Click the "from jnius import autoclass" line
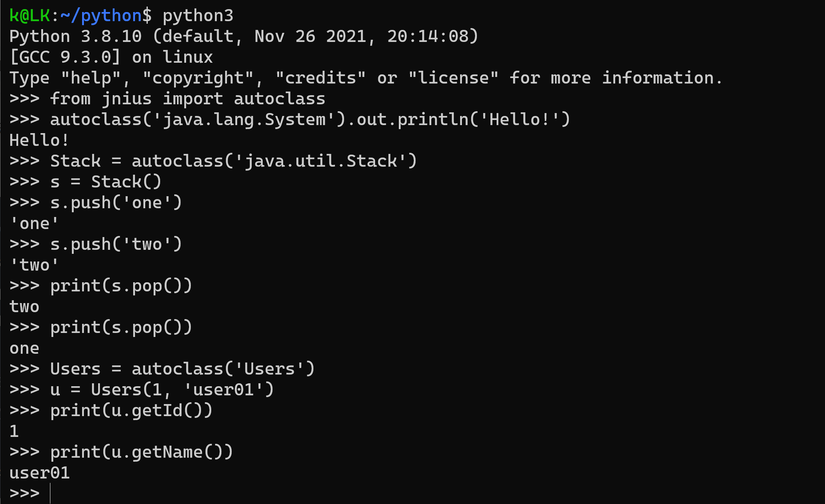This screenshot has width=825, height=504. 187,99
